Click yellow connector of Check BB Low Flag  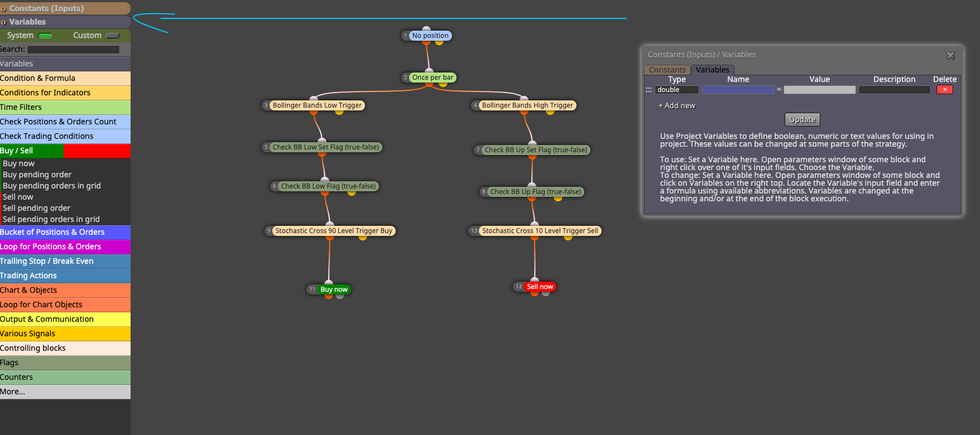coord(352,192)
